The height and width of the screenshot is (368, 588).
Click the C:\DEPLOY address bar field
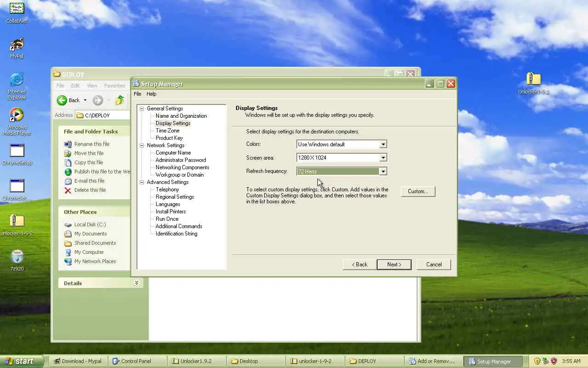coord(103,115)
